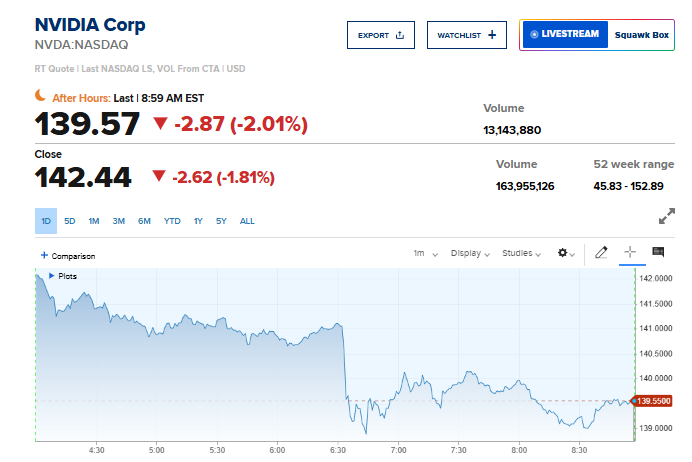Open the 1m interval dropdown
Screen dimensions: 692x462
point(425,254)
